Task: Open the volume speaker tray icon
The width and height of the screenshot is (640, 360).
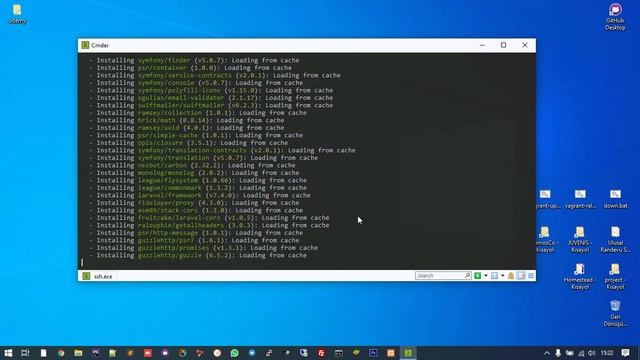Action: pyautogui.click(x=591, y=353)
